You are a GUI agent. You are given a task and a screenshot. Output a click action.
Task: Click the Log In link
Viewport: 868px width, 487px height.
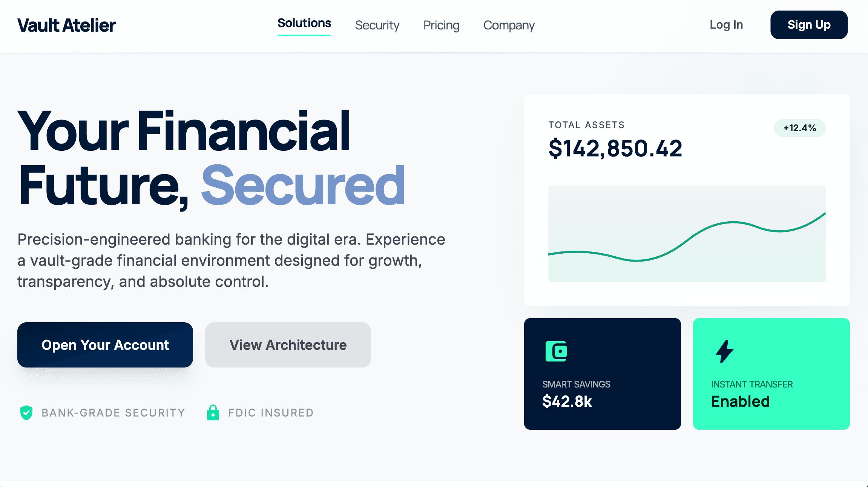click(726, 25)
